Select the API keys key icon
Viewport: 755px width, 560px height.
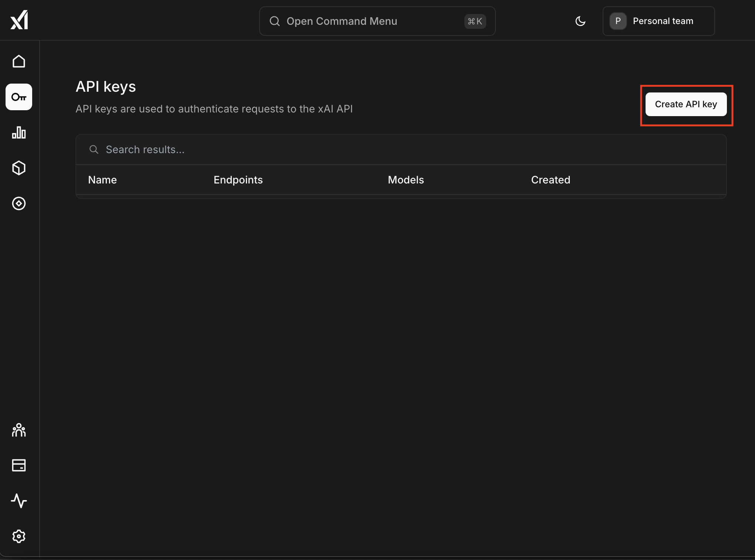[x=19, y=97]
